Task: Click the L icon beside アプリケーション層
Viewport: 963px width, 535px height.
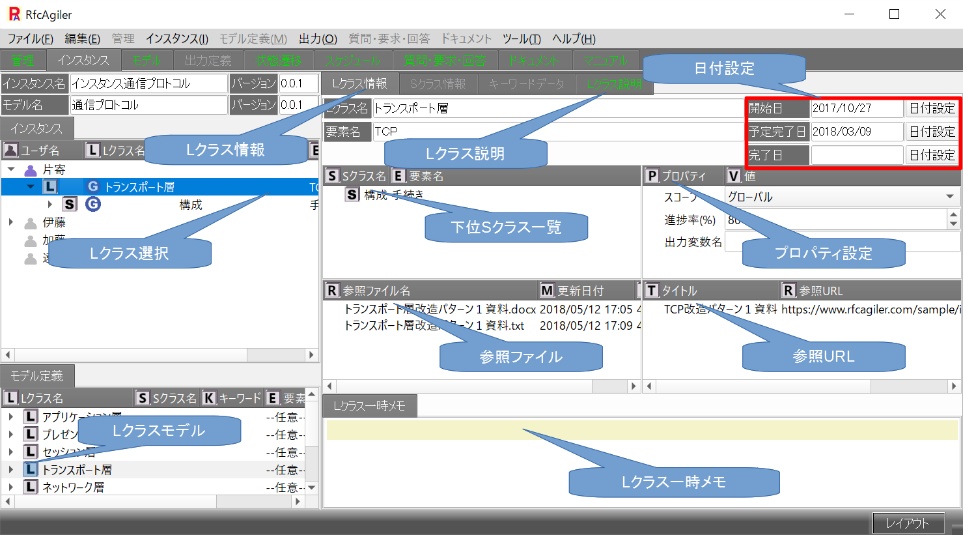Action: click(x=31, y=416)
